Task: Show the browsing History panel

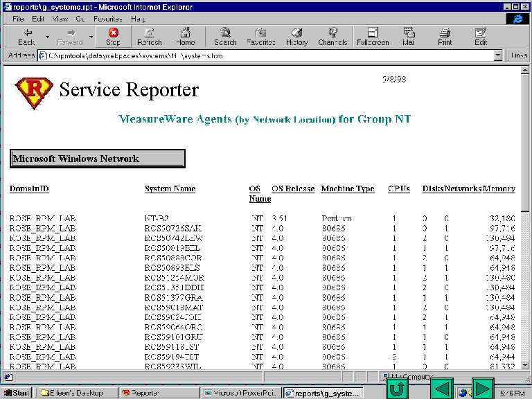Action: pyautogui.click(x=297, y=37)
